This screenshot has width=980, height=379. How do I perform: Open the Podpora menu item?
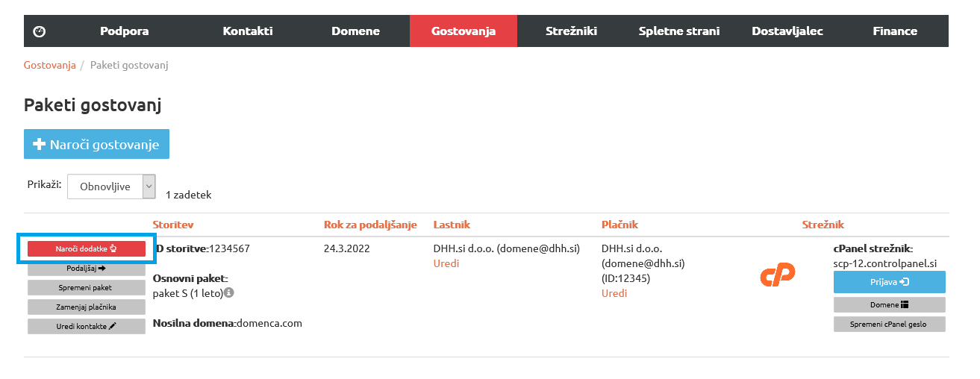[x=125, y=31]
